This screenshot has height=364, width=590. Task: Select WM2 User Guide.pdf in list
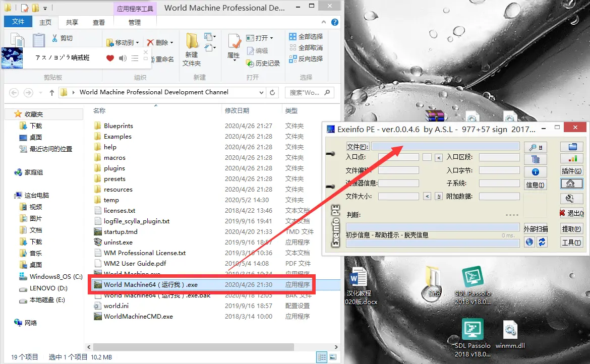point(135,263)
